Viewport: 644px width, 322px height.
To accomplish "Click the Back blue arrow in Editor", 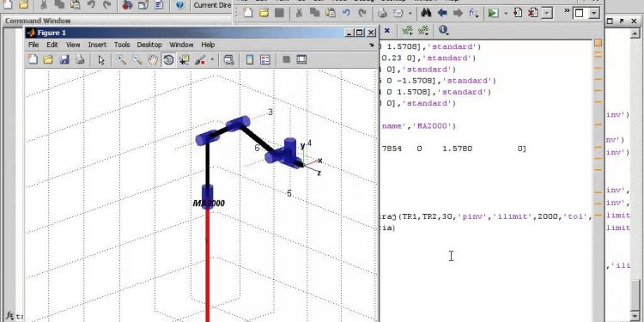I will (x=442, y=13).
